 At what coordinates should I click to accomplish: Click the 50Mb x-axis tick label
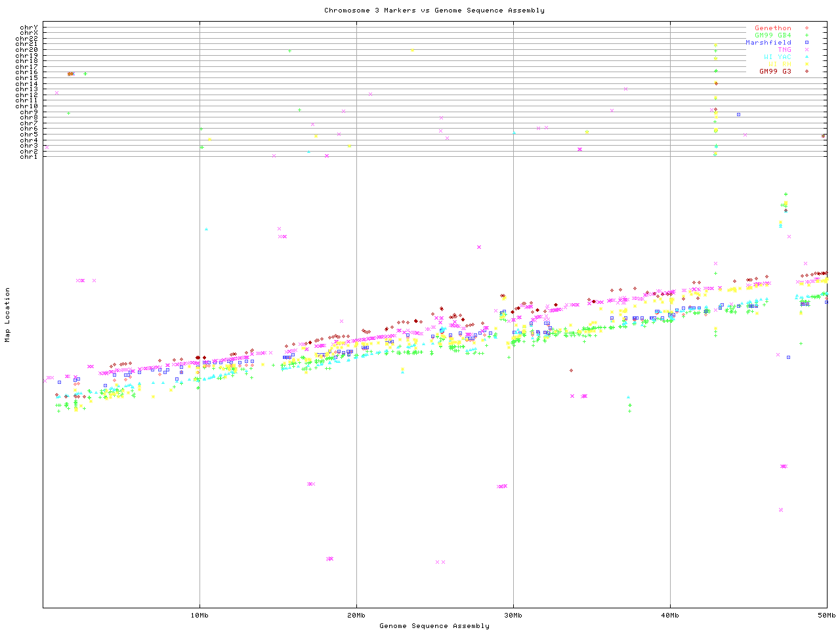click(x=826, y=616)
